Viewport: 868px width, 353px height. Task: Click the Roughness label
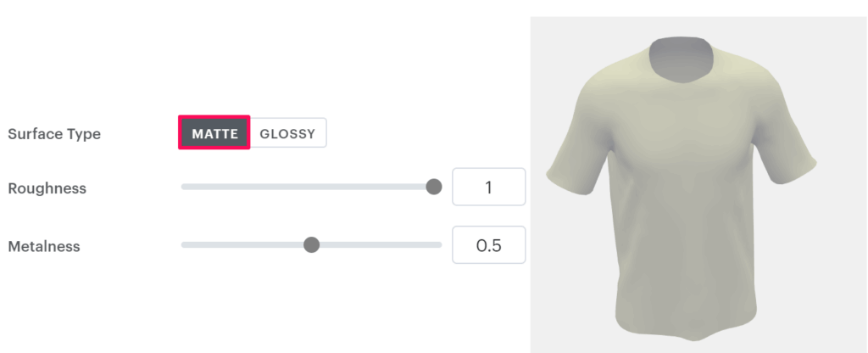tap(47, 188)
